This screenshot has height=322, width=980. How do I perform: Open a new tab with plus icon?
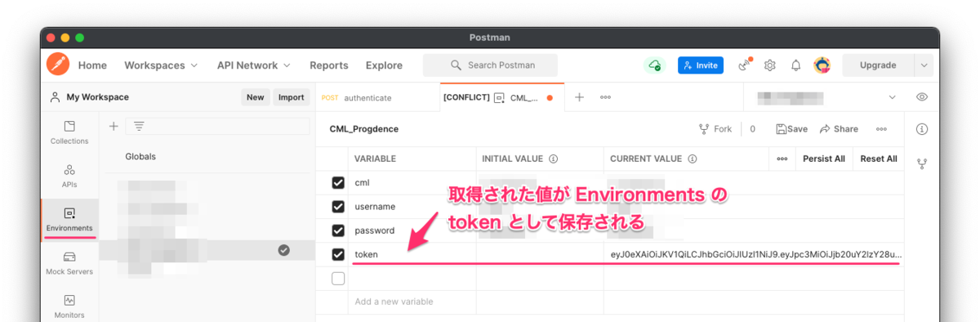(579, 96)
